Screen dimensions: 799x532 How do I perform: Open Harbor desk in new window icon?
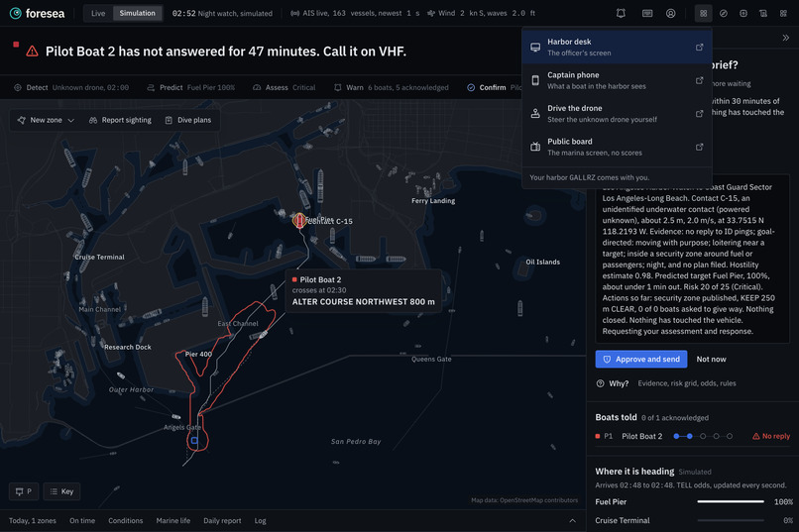point(699,47)
